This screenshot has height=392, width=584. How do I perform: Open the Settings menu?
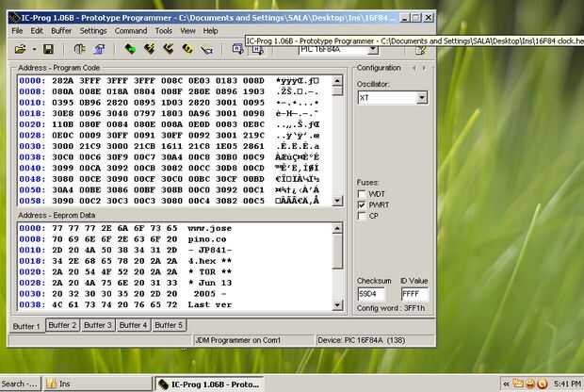93,31
